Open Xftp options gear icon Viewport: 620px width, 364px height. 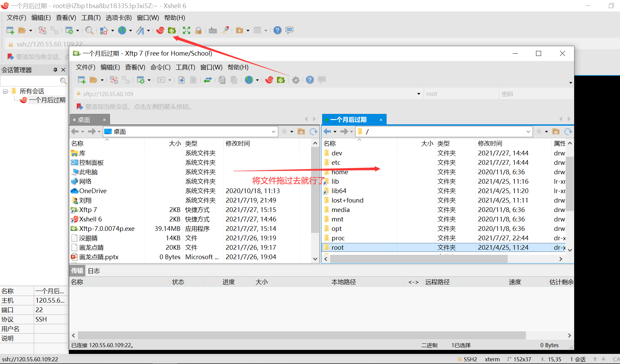(x=295, y=80)
